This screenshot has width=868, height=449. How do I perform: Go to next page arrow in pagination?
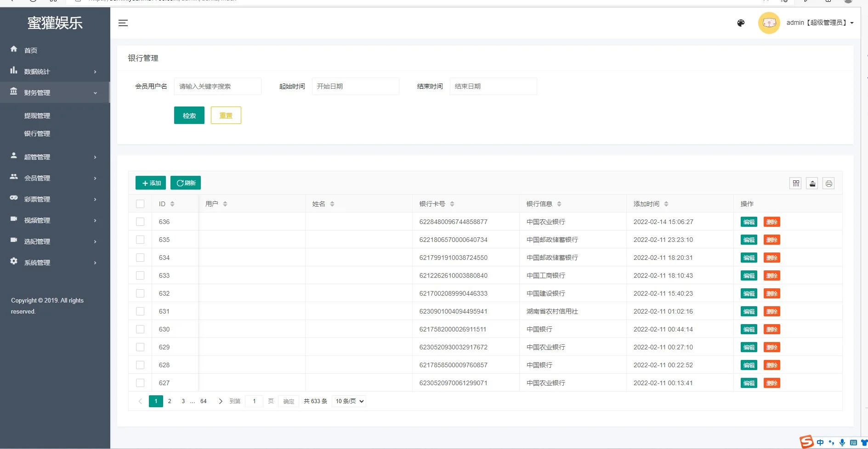tap(221, 401)
